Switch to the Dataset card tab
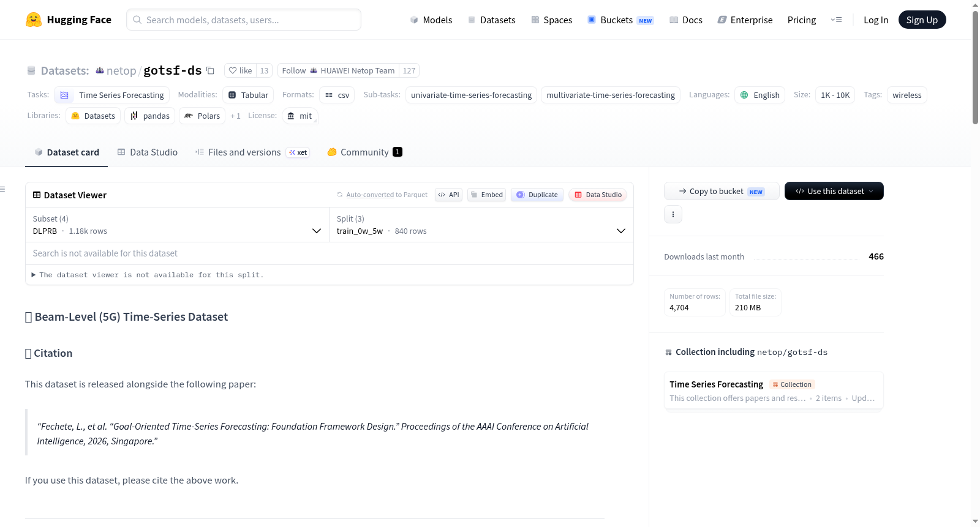Screen dimensions: 980x527 [67, 152]
